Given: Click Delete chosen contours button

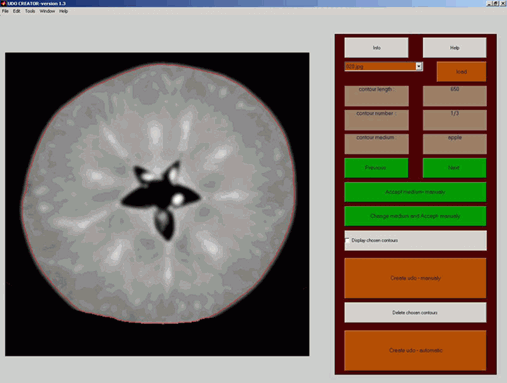Looking at the screenshot, I should click(415, 312).
